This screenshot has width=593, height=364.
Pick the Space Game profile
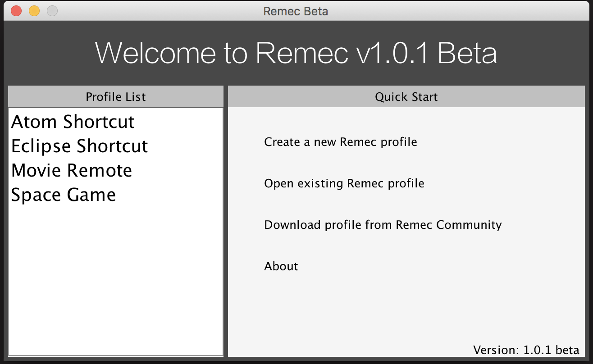pyautogui.click(x=116, y=195)
